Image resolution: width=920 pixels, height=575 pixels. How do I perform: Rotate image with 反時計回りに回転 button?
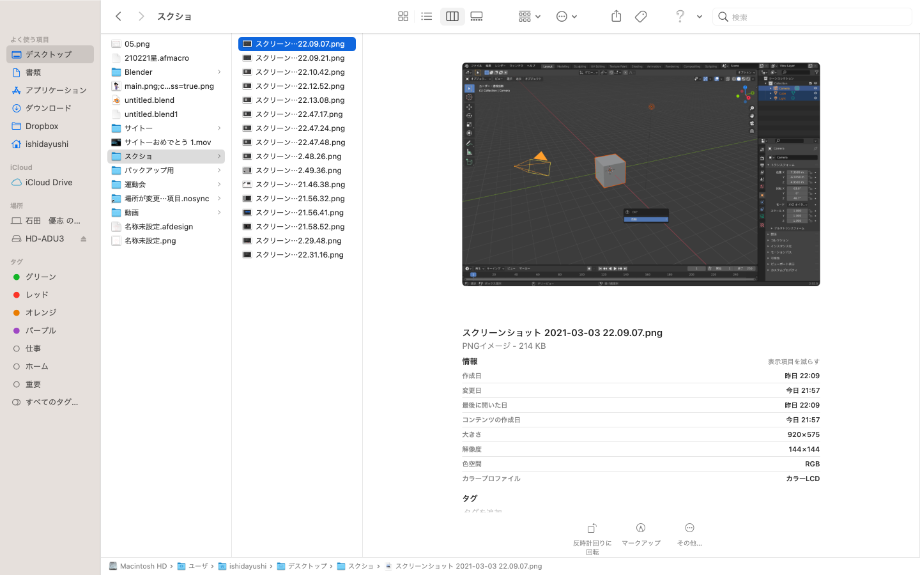(x=592, y=538)
